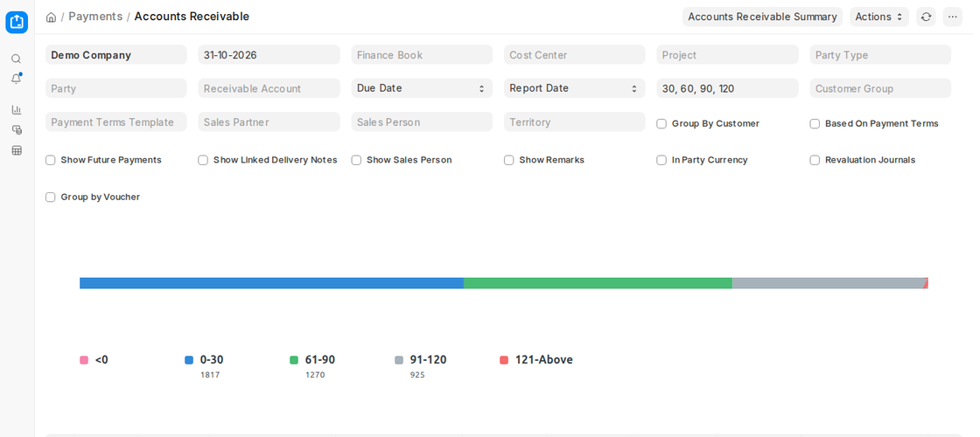This screenshot has width=980, height=437.
Task: Click the gray 91-120 legend swatch
Action: pos(399,360)
